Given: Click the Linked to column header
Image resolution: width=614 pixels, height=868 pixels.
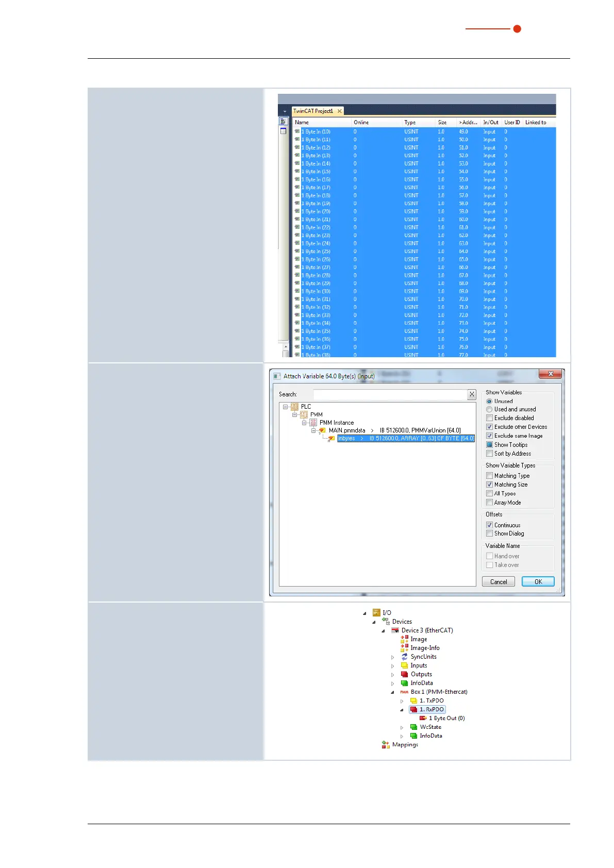Looking at the screenshot, I should tap(539, 122).
